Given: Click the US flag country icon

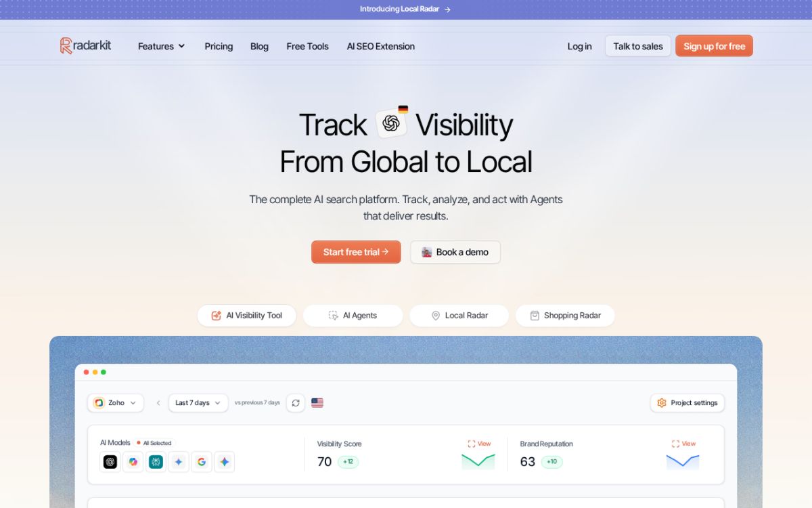Looking at the screenshot, I should (x=317, y=403).
